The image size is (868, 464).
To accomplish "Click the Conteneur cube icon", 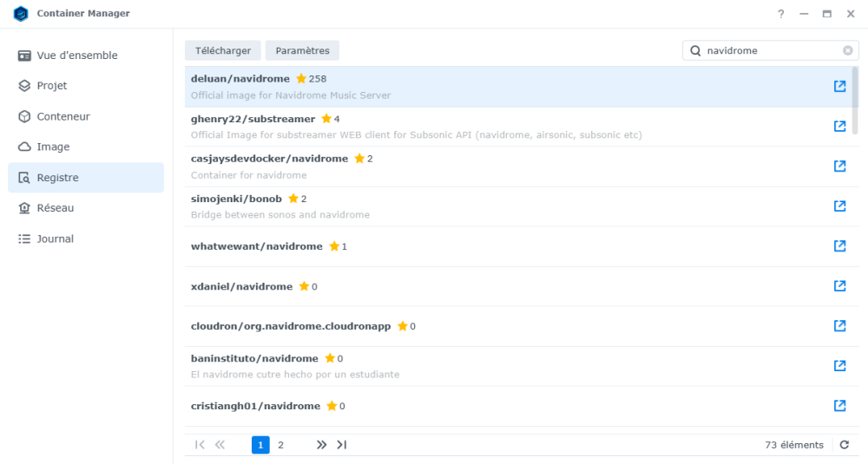I will click(24, 117).
